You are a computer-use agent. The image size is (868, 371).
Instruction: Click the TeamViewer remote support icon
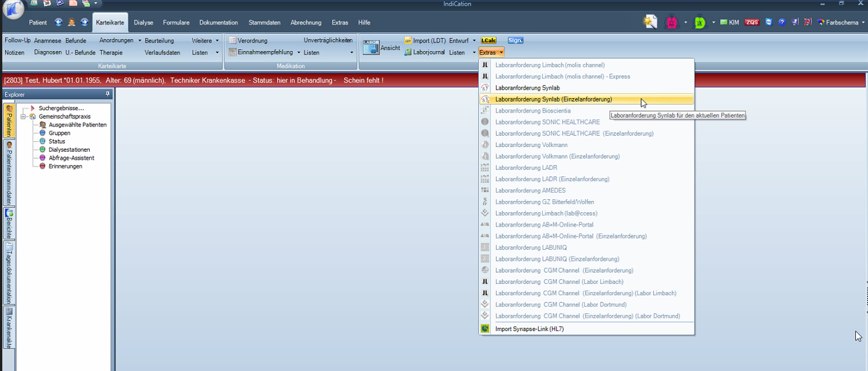769,22
